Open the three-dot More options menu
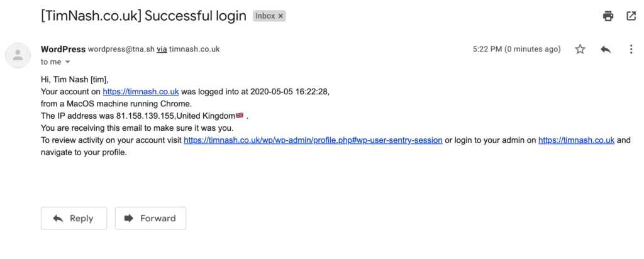 click(631, 49)
